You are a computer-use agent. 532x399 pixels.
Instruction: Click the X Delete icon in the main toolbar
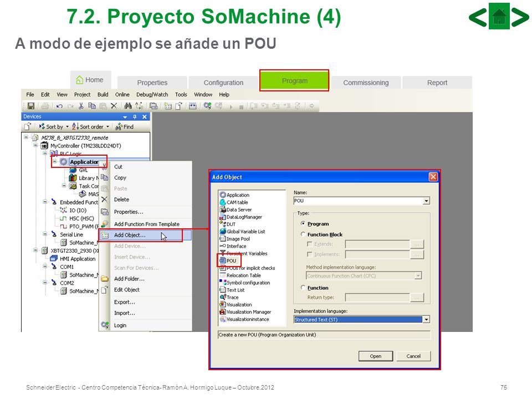pyautogui.click(x=114, y=106)
